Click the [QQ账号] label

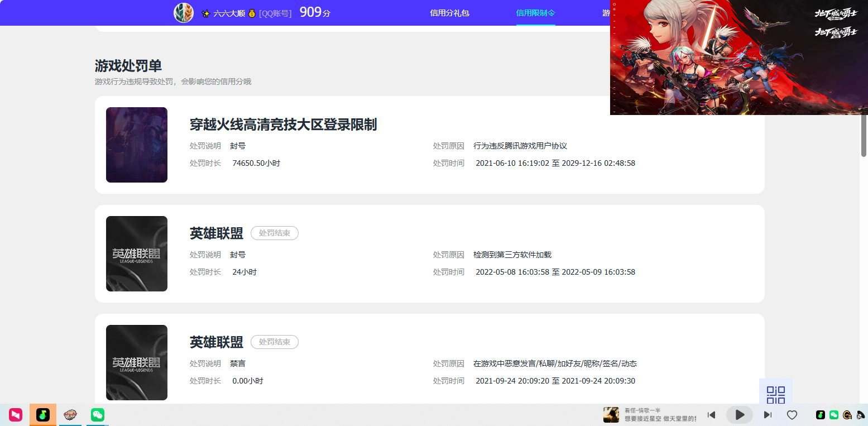(275, 13)
